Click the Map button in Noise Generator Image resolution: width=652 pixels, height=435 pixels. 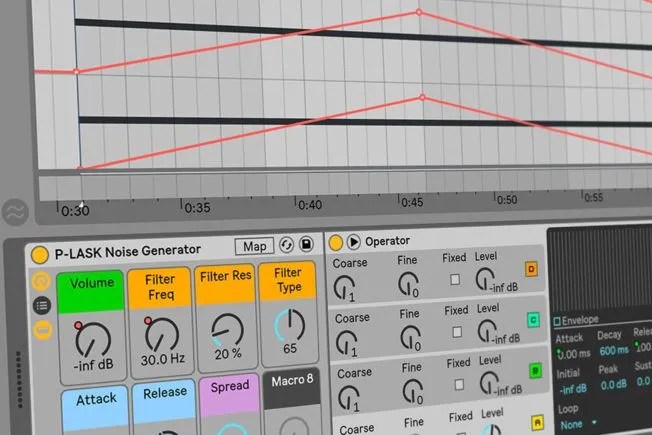(254, 247)
